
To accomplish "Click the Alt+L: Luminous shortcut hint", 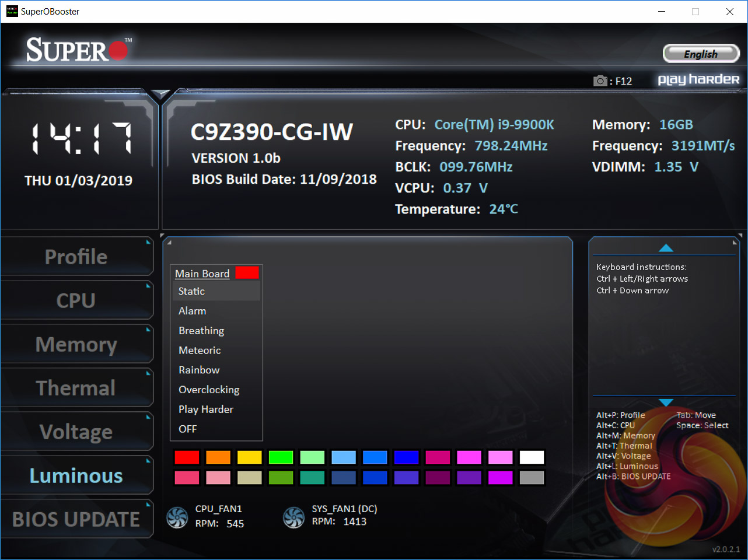I will click(x=627, y=466).
